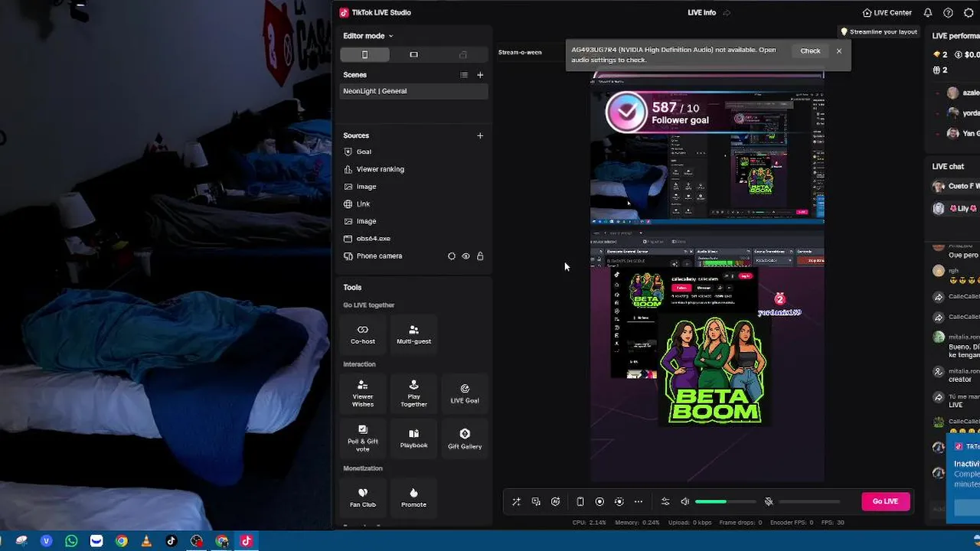Click the AI assistant icon in bottom toolbar
Screen dimensions: 980x551
tap(556, 502)
